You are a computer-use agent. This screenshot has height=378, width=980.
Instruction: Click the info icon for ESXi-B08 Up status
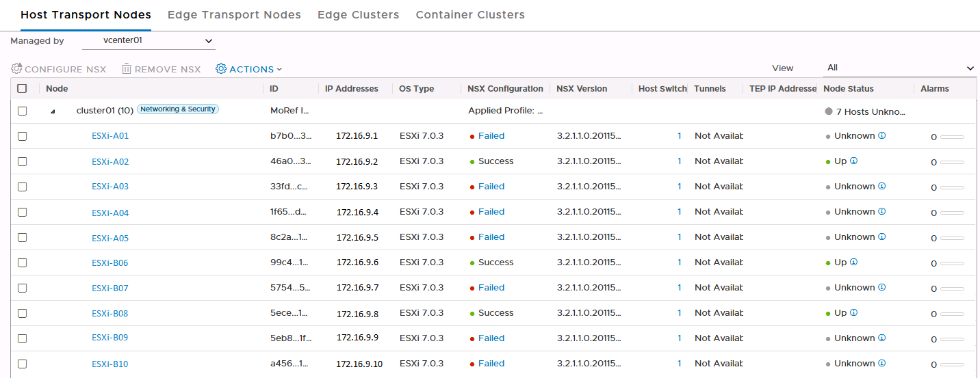(x=854, y=312)
